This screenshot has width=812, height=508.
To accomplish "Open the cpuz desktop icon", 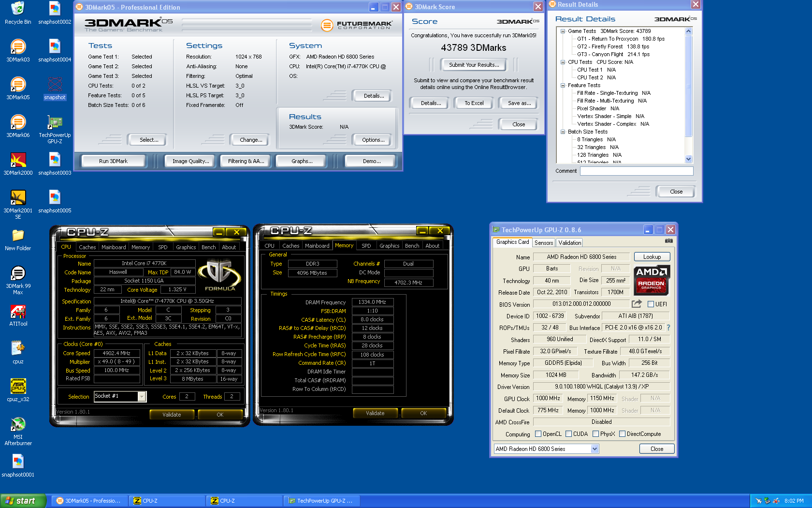I will point(18,353).
